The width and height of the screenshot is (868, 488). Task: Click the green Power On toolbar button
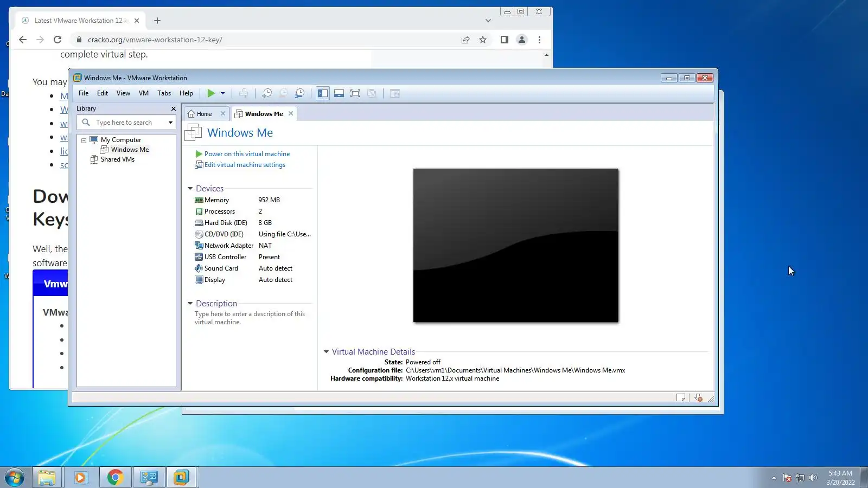(x=211, y=93)
